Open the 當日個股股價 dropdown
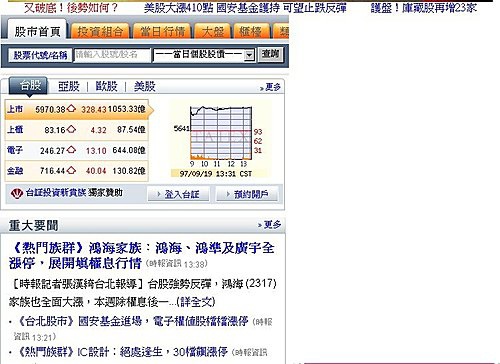Viewport: 500px width, 364px height. tap(204, 55)
